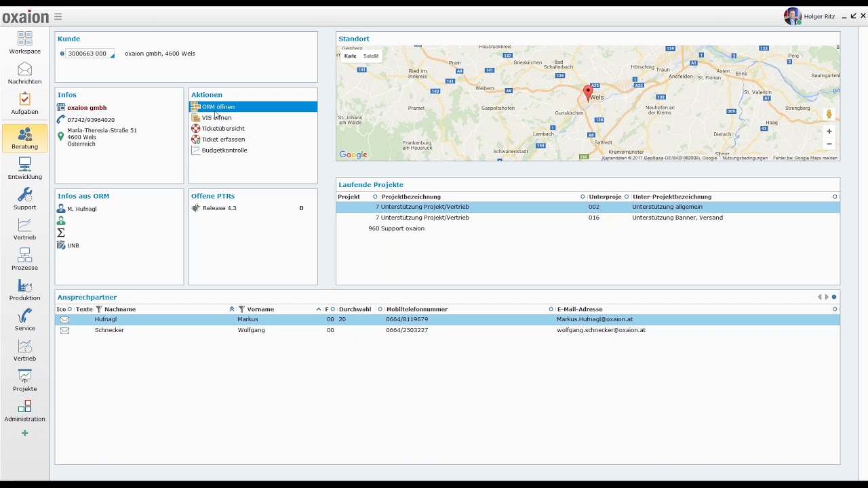Open the filter funnel on the Vorname column
Screen dimensions: 868x488
click(241, 309)
